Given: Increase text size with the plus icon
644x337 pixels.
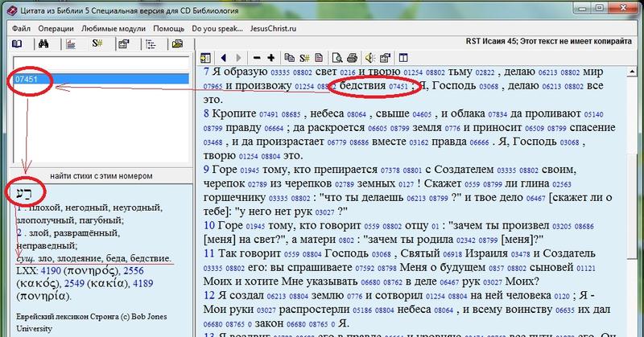Looking at the screenshot, I should (x=270, y=57).
